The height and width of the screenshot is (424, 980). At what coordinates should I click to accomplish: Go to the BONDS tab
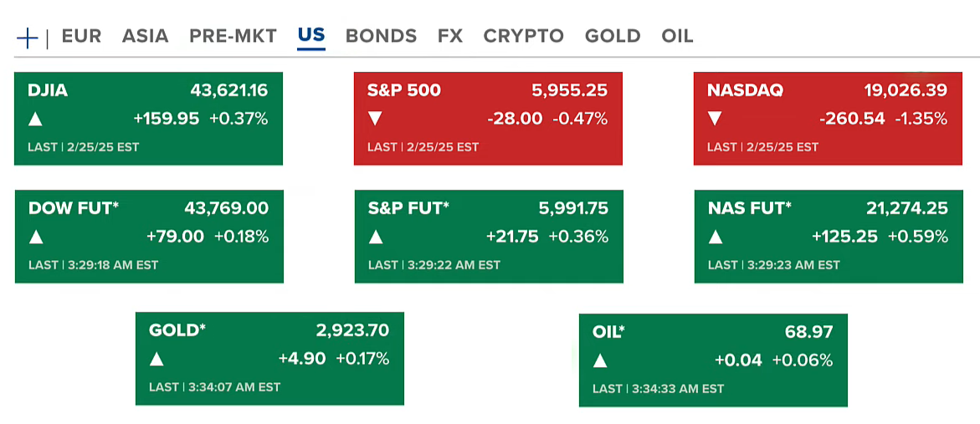[381, 36]
